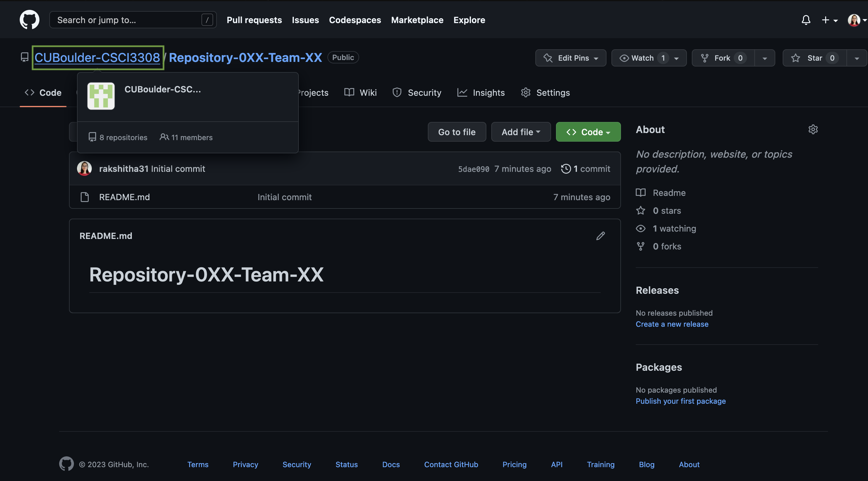The width and height of the screenshot is (868, 481).
Task: Edit the README with pencil icon
Action: click(600, 236)
